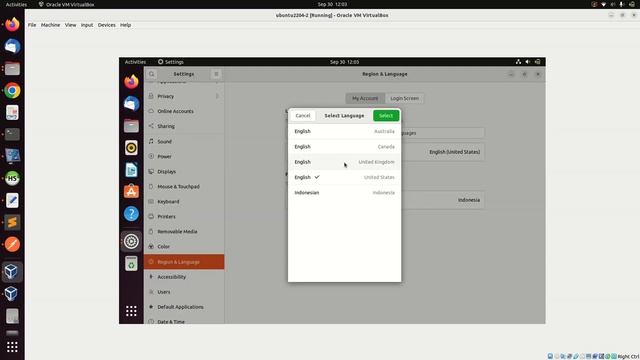Cancel the Select Language dialog
640x360 pixels.
click(303, 116)
